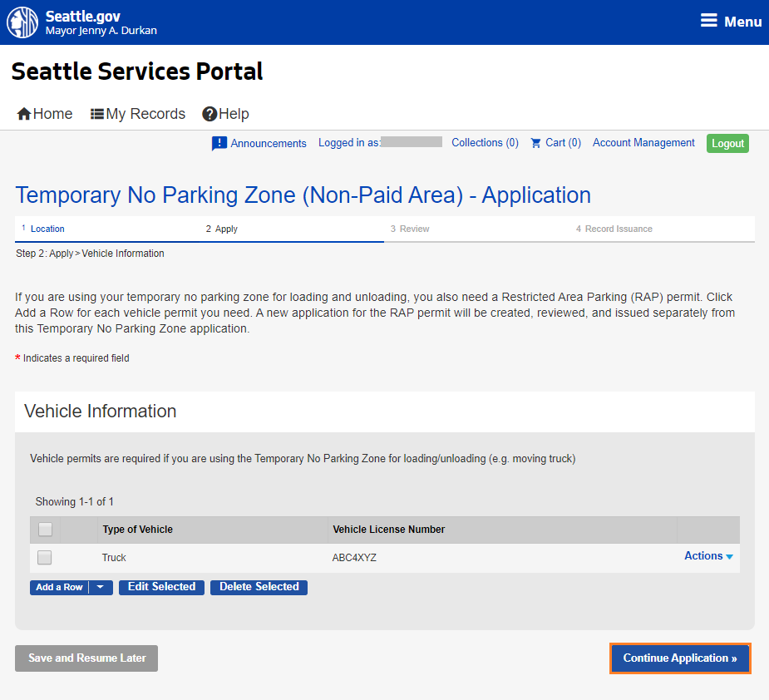This screenshot has height=700, width=769.
Task: Click the Seattle.gov logo emblem
Action: 22,22
